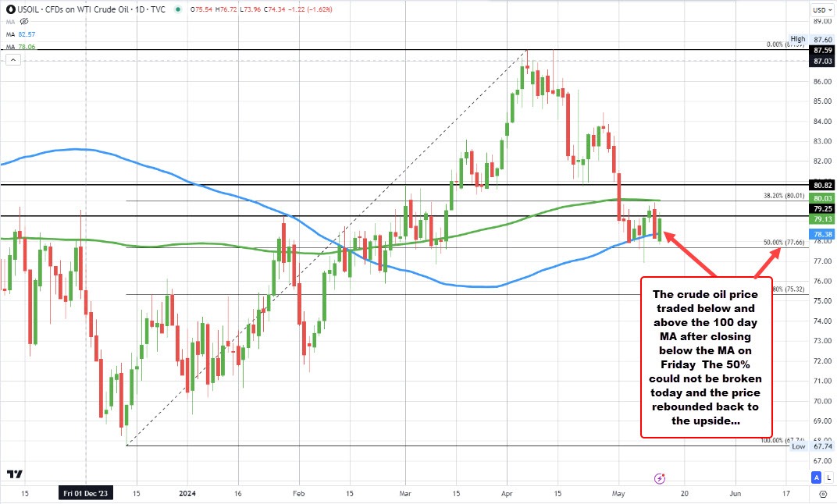Viewport: 837px width, 504px height.
Task: Click the Apr label on the time axis
Action: [x=507, y=493]
